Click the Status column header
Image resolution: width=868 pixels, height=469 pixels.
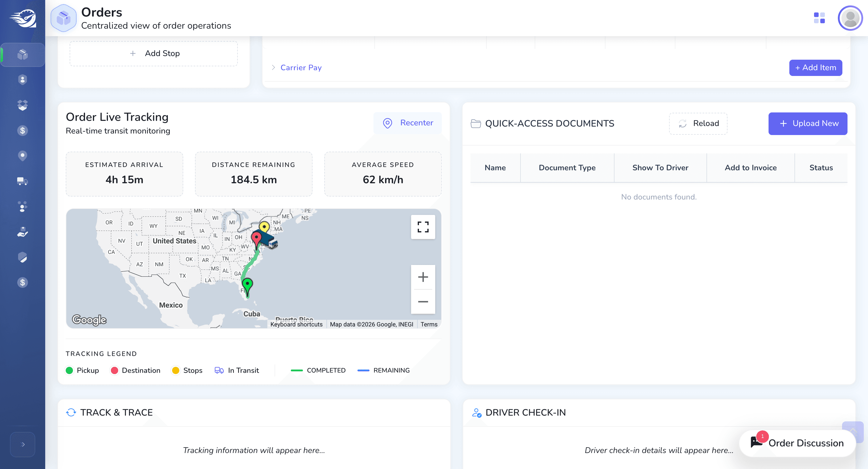pos(821,168)
